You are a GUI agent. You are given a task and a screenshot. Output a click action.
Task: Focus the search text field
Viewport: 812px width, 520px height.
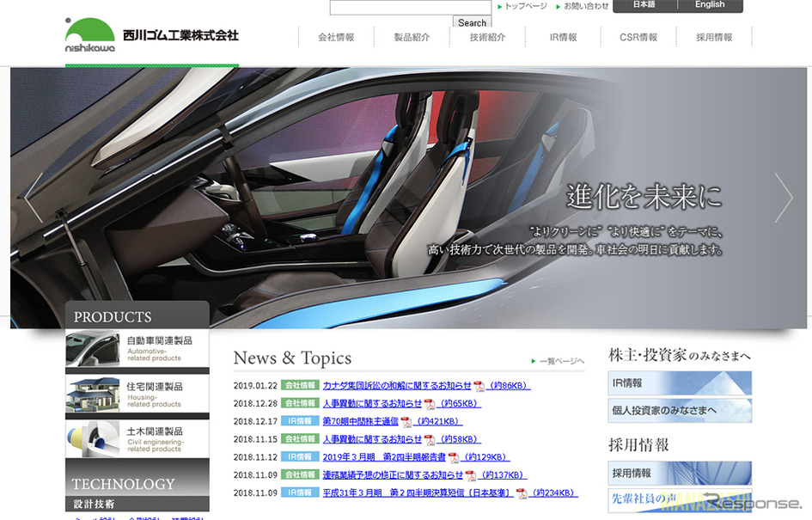click(x=411, y=7)
